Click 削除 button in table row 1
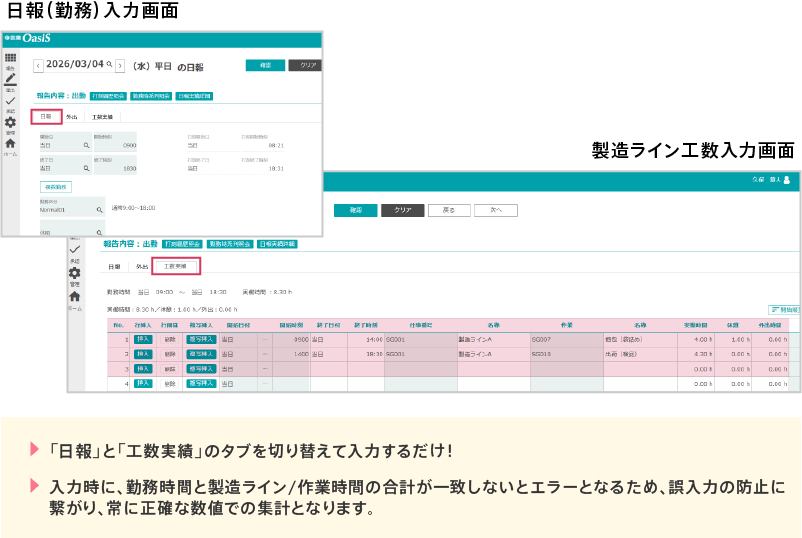This screenshot has width=802, height=538. click(x=170, y=340)
